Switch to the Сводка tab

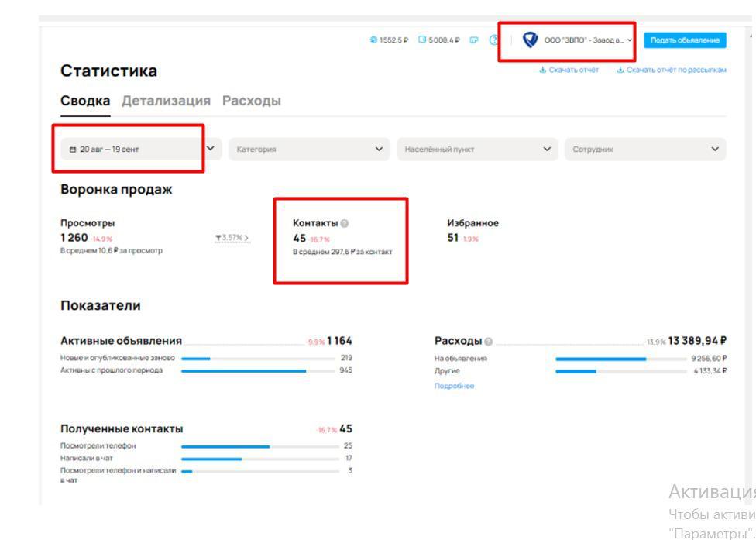(85, 101)
